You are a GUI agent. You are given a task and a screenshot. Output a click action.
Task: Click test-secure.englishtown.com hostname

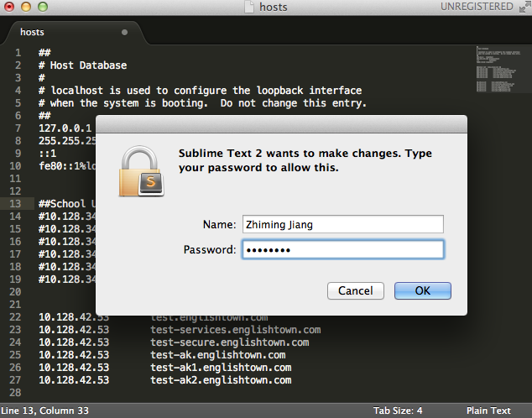tap(230, 342)
